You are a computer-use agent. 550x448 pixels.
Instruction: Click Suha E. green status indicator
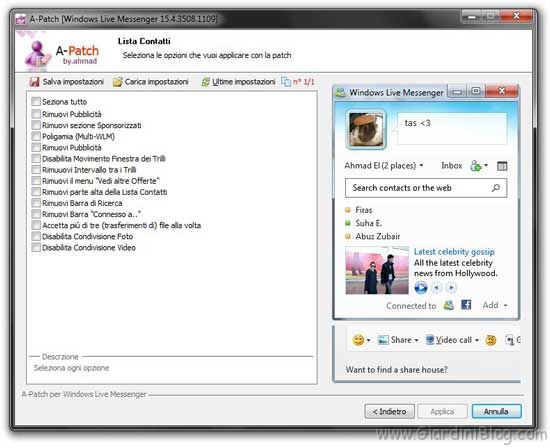348,223
